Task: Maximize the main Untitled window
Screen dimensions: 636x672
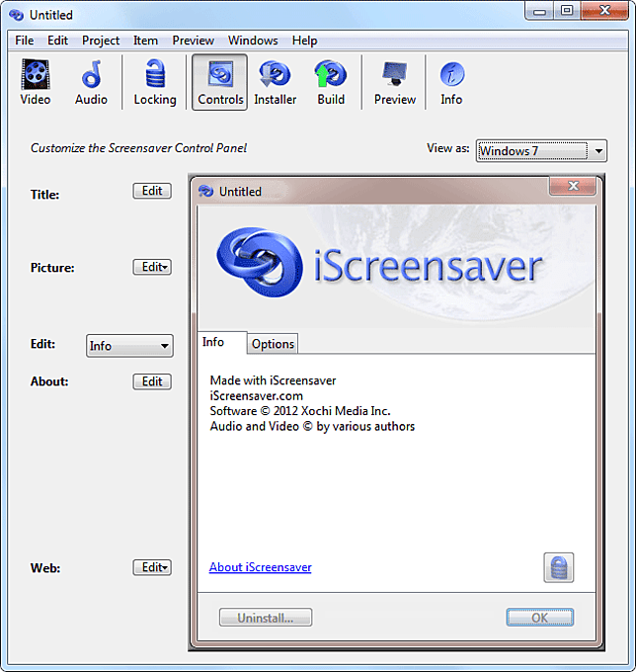Action: [567, 10]
